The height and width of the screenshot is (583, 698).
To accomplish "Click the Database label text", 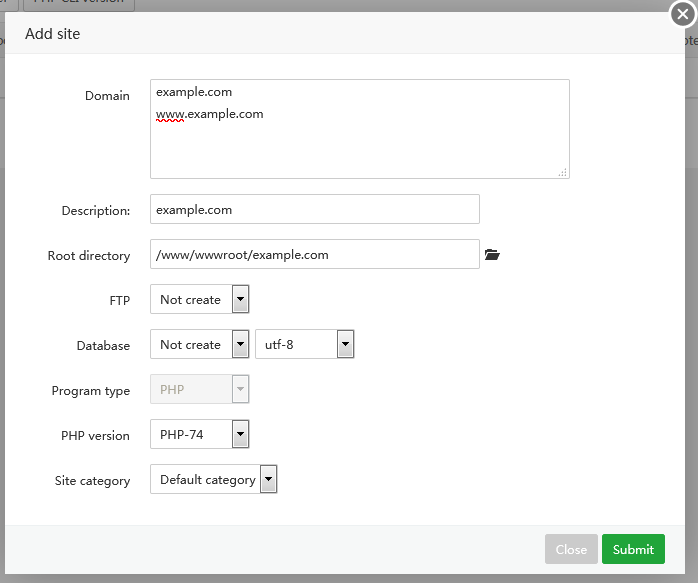I will (103, 346).
